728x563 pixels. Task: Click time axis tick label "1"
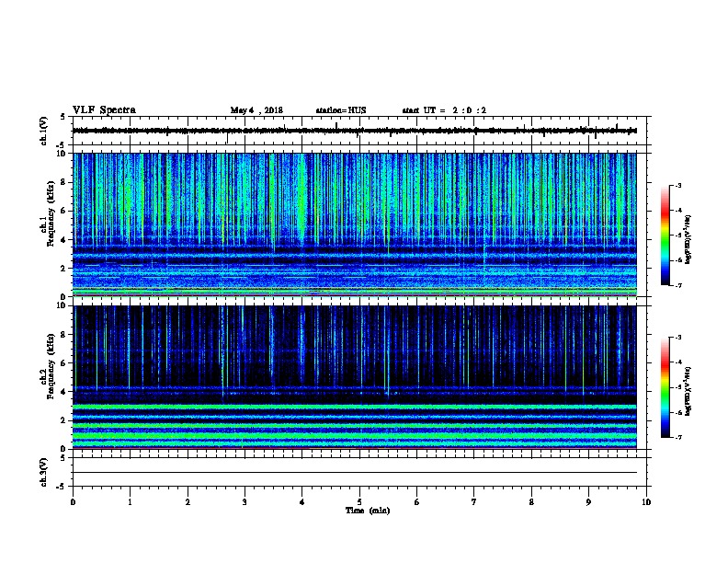coord(130,502)
